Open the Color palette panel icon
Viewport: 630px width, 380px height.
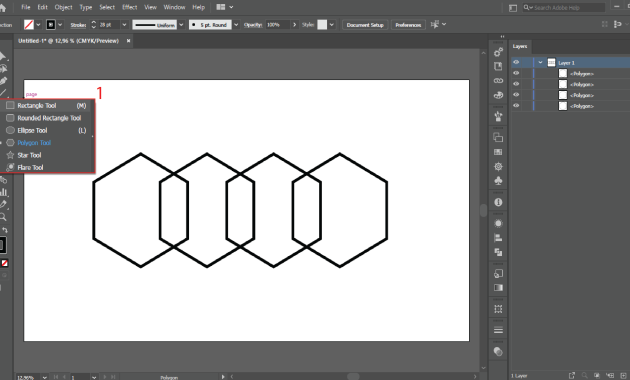click(498, 95)
